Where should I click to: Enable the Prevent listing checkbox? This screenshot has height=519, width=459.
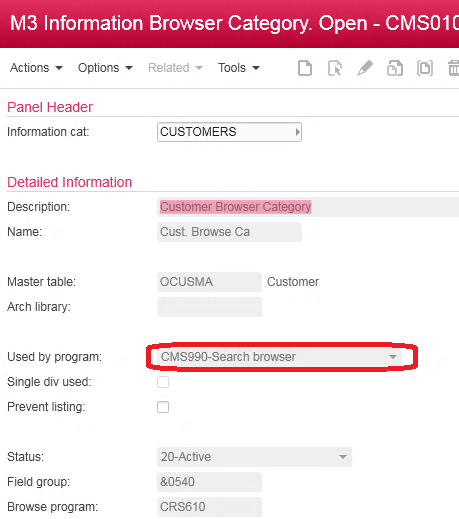pos(163,407)
